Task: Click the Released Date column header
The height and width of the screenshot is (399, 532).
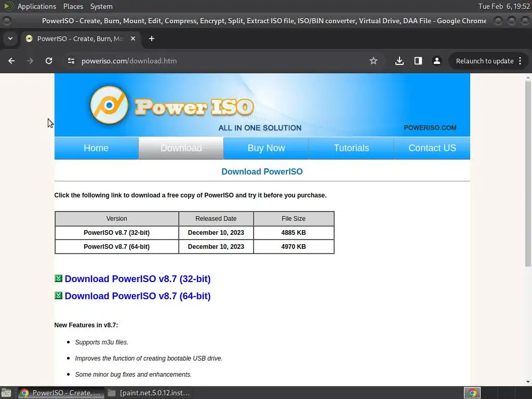Action: (216, 219)
